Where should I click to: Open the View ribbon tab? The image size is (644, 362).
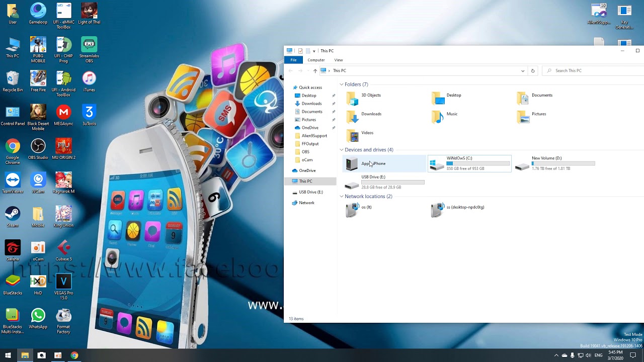[x=339, y=60]
